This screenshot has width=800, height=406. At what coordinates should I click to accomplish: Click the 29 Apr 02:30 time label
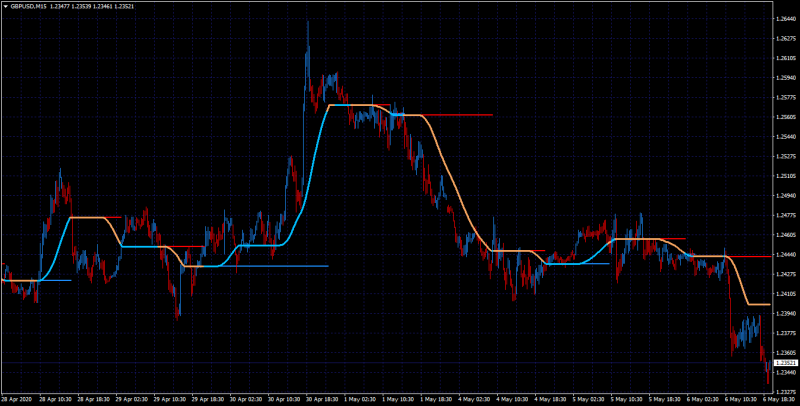[132, 398]
